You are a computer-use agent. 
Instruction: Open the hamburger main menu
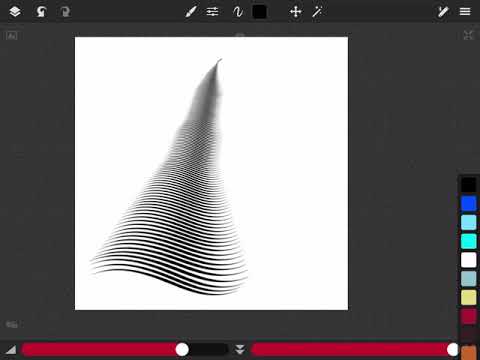(465, 12)
